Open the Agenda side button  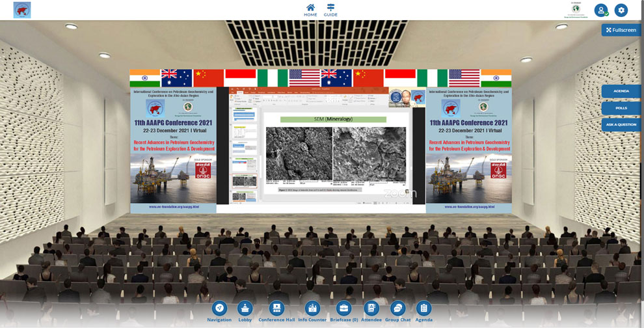[x=621, y=91]
